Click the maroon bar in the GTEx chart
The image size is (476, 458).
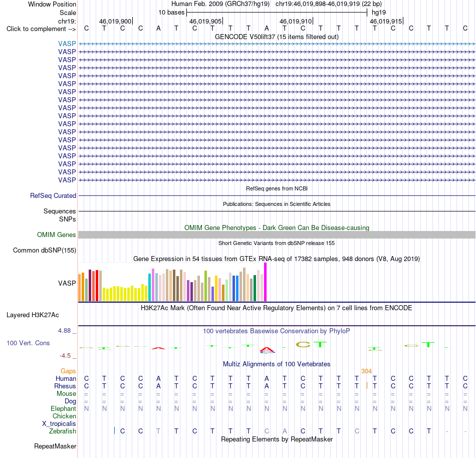pos(90,285)
